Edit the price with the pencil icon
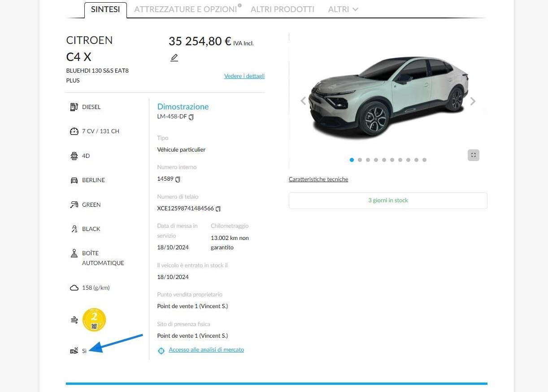Image resolution: width=548 pixels, height=392 pixels. click(x=174, y=58)
